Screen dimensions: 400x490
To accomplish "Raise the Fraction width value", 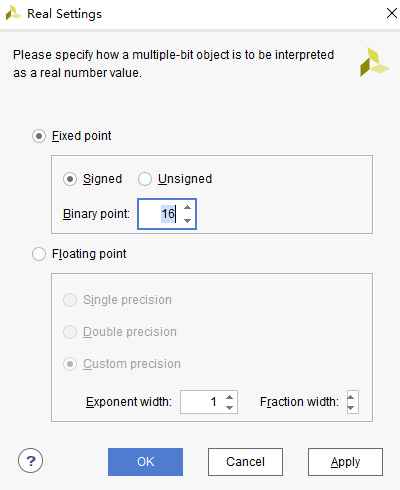I will pos(351,397).
